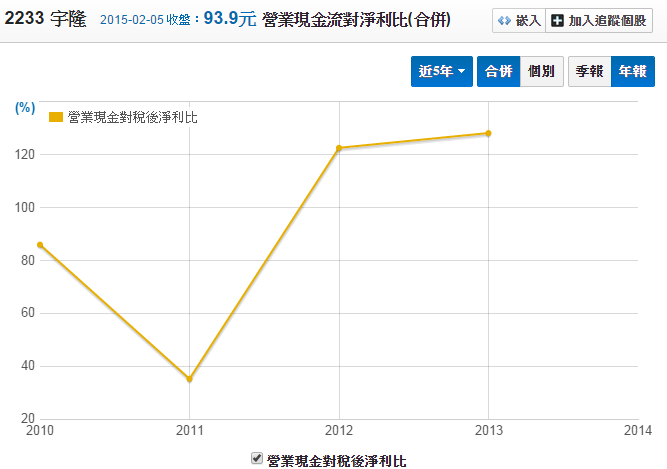This screenshot has height=469, width=667.
Task: Click the 營業現金流對淨利比(合併) heading
Action: point(356,20)
